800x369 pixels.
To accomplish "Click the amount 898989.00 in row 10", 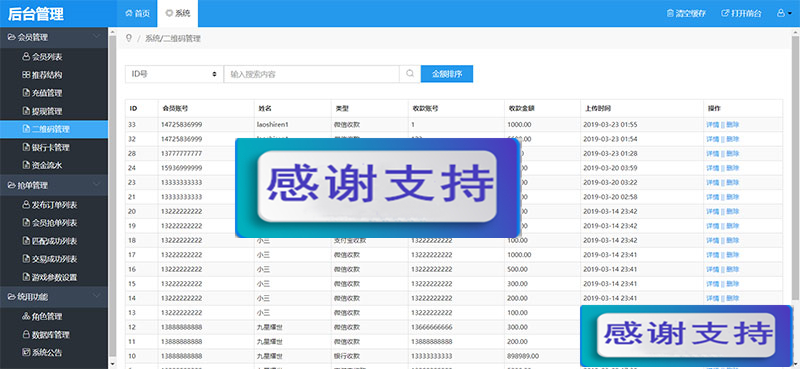I will (524, 356).
